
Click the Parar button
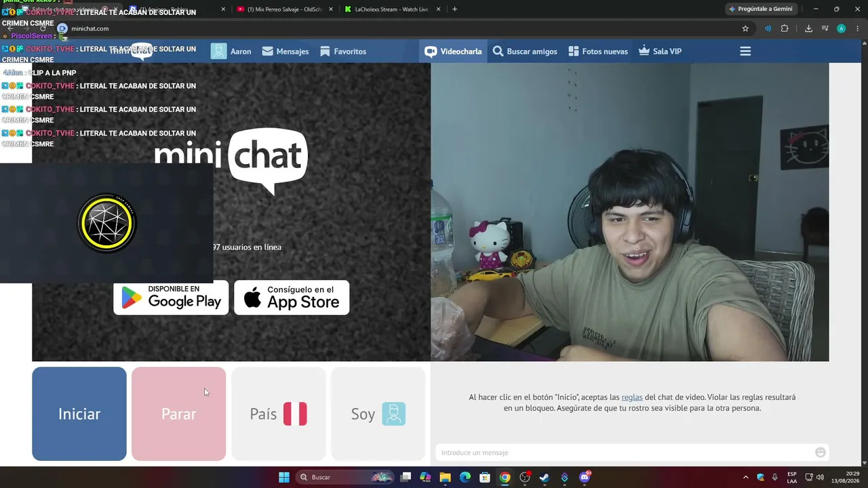[179, 414]
